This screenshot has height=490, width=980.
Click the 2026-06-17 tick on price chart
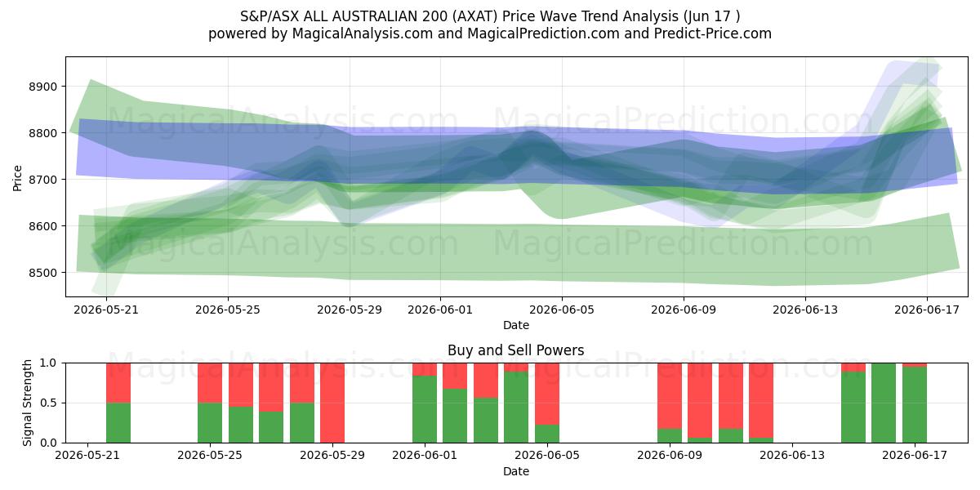coord(927,310)
